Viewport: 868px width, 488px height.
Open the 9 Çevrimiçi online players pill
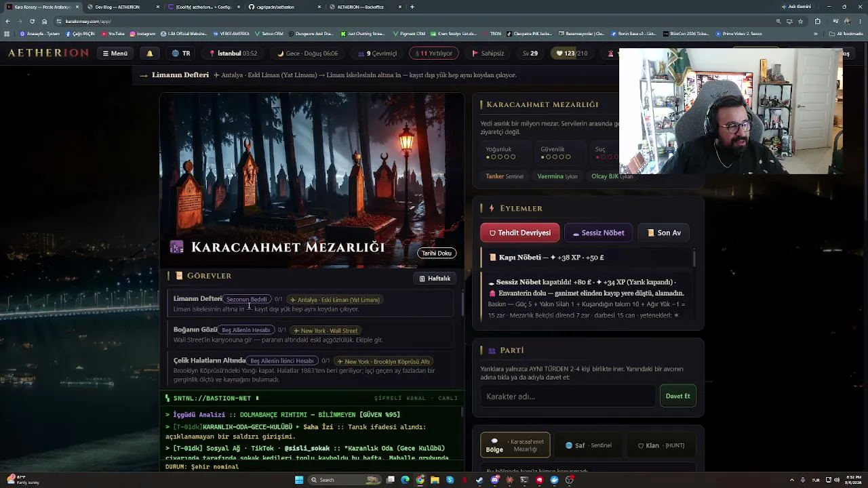tap(378, 54)
